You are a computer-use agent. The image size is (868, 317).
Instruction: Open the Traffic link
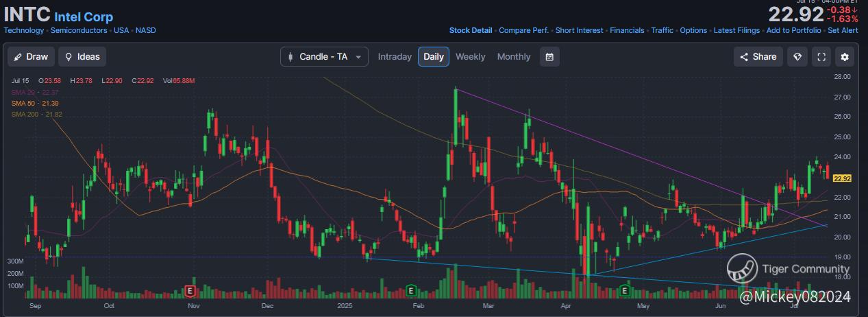click(662, 30)
